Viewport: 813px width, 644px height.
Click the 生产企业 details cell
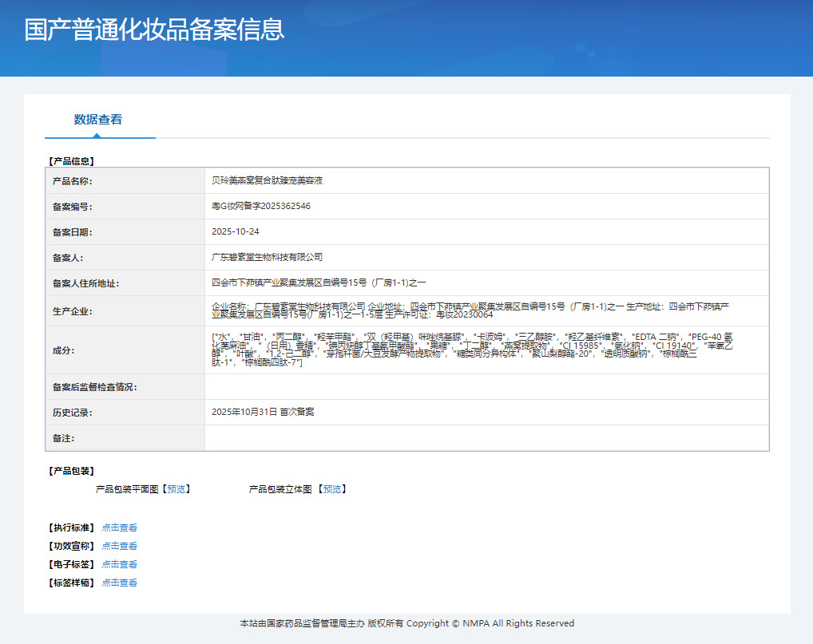[x=487, y=311]
